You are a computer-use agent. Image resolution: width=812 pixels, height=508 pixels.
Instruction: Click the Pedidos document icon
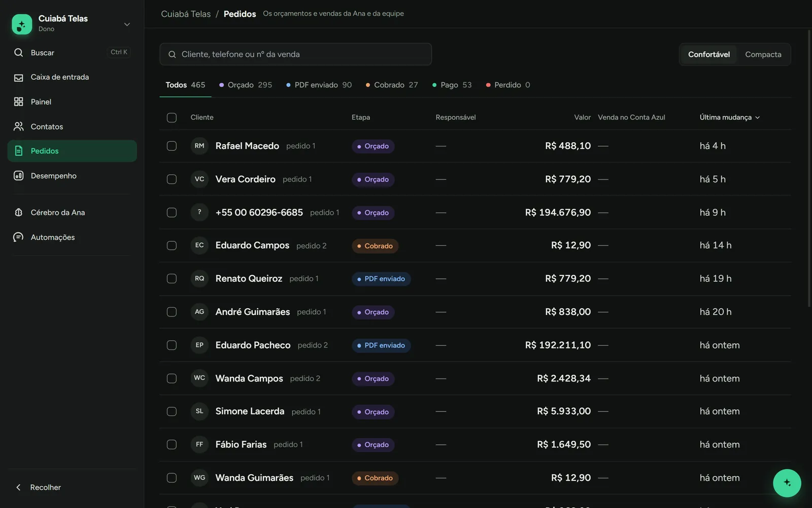[19, 151]
